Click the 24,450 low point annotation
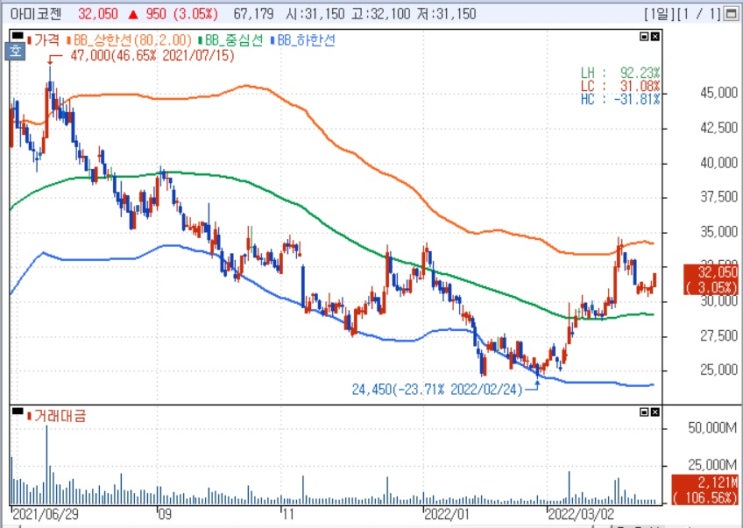743x528 pixels. 437,390
